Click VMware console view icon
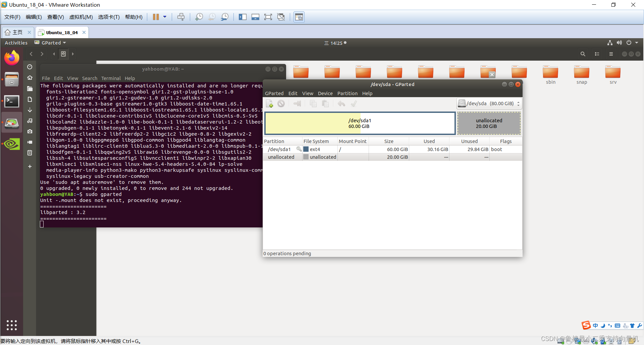Screen dimensions: 644x345 coord(299,17)
